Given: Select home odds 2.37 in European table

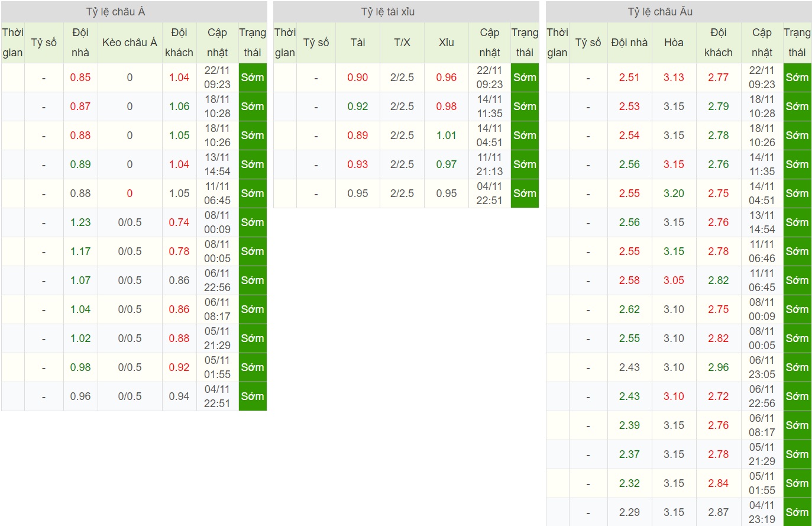Looking at the screenshot, I should coord(629,454).
